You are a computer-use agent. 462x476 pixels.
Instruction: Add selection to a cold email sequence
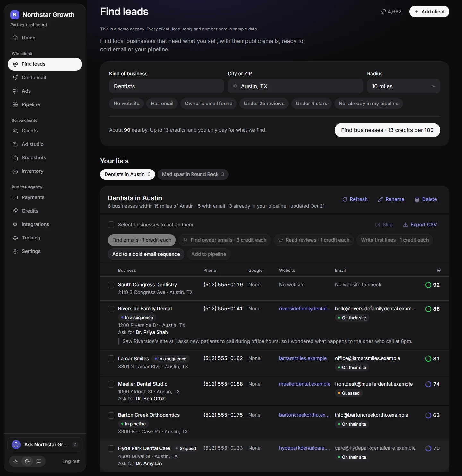146,254
